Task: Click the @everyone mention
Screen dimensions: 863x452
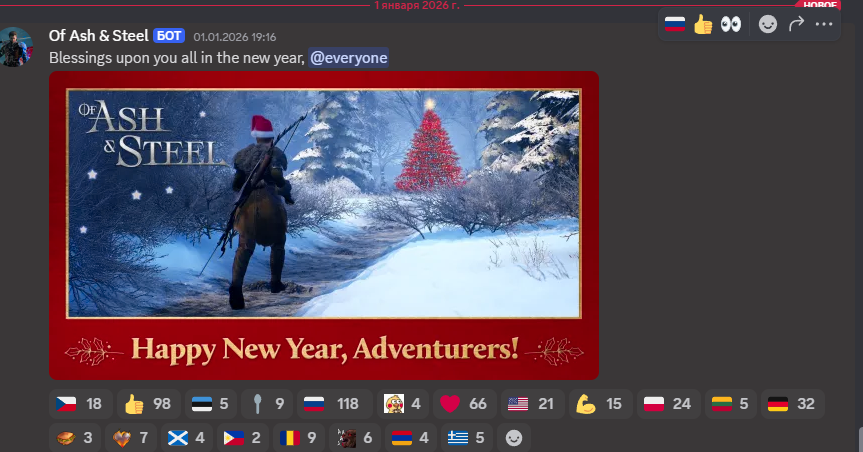Action: point(348,58)
